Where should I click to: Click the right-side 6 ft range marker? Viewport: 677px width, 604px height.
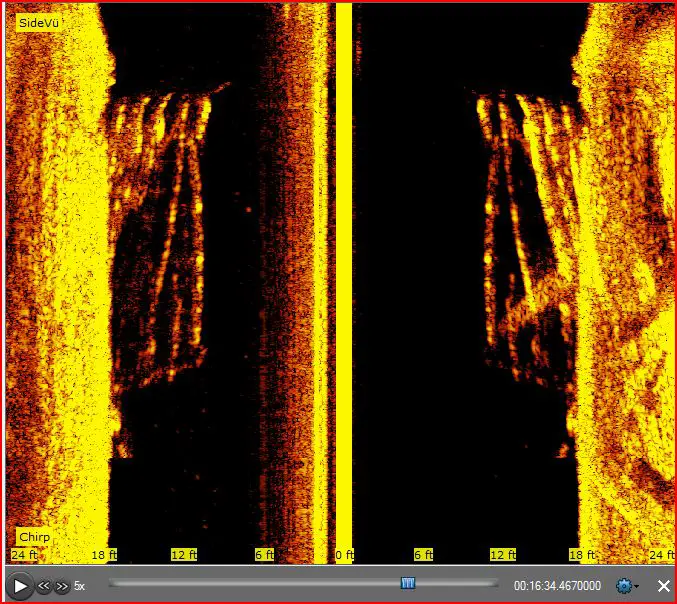424,554
